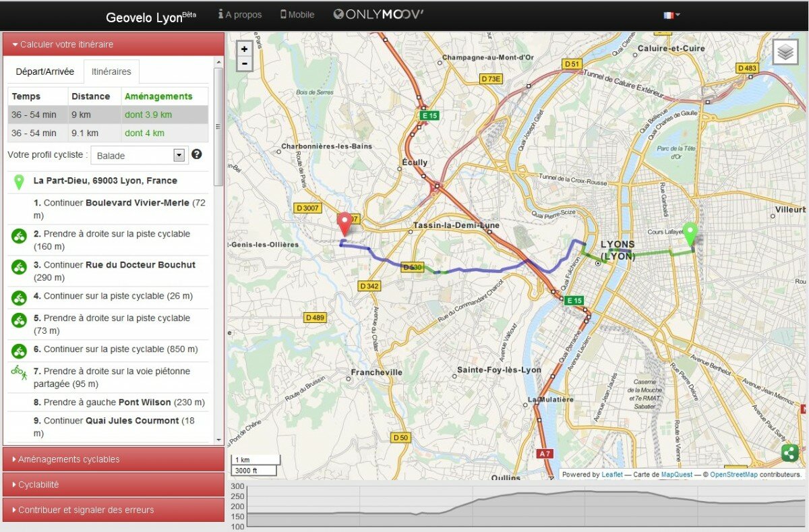Click 'dont 3.9 km' aménagements value
The image size is (809, 532).
148,115
